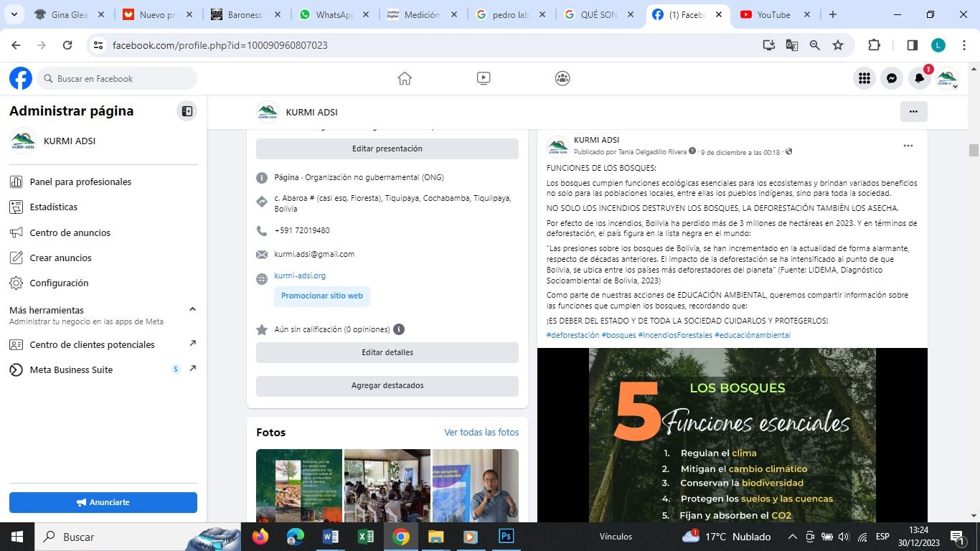Open the meeting room photo thumbnail
The image size is (980, 551).
tap(387, 485)
